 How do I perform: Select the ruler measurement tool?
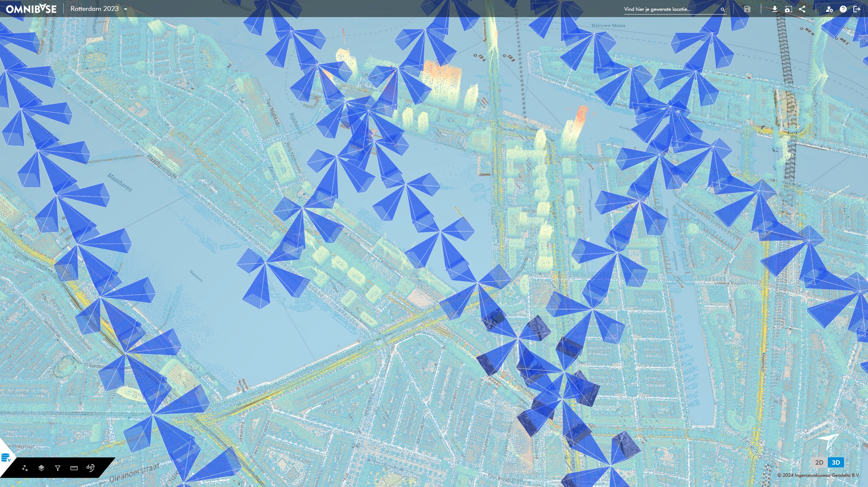[x=74, y=468]
